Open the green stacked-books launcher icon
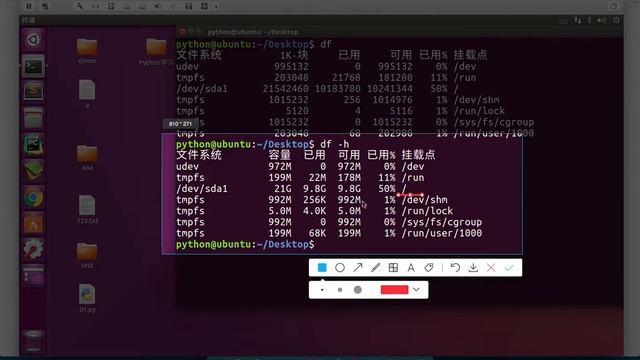Viewport: 640px width, 360px height. 33,171
